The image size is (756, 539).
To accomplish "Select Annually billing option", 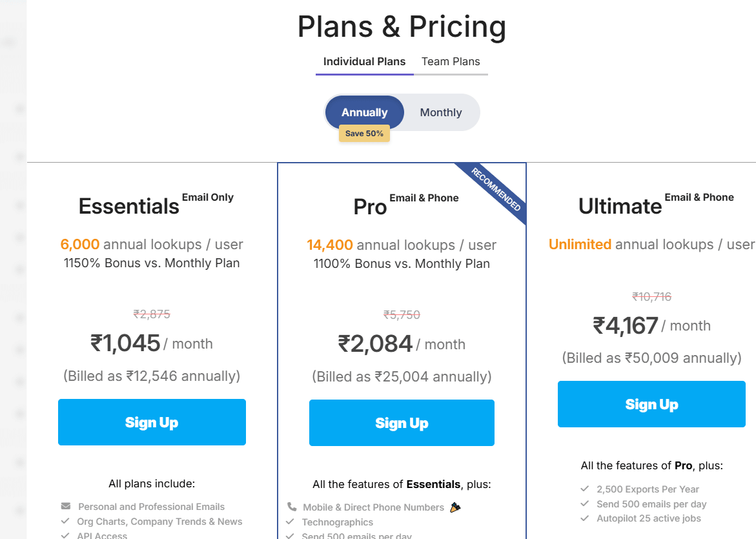I will pyautogui.click(x=365, y=112).
